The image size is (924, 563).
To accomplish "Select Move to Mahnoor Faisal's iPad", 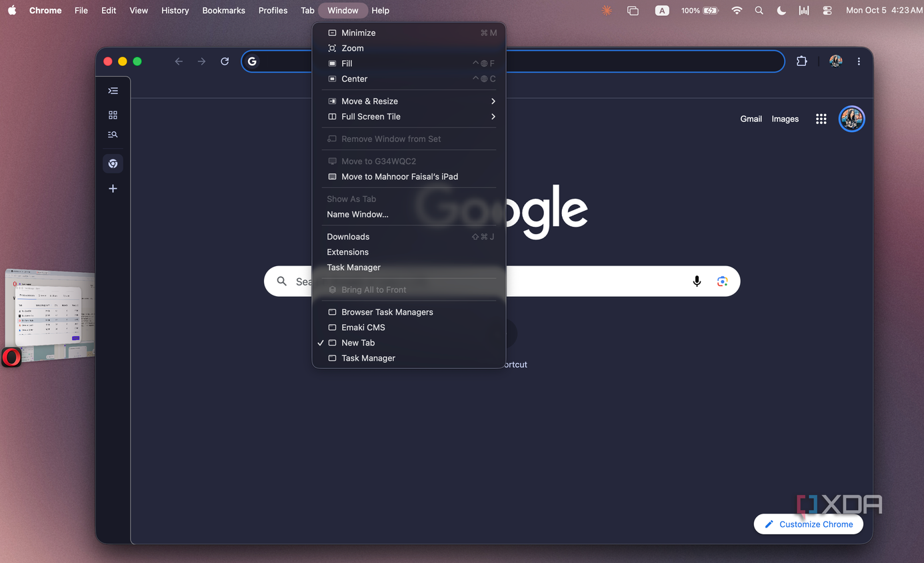I will [x=409, y=177].
